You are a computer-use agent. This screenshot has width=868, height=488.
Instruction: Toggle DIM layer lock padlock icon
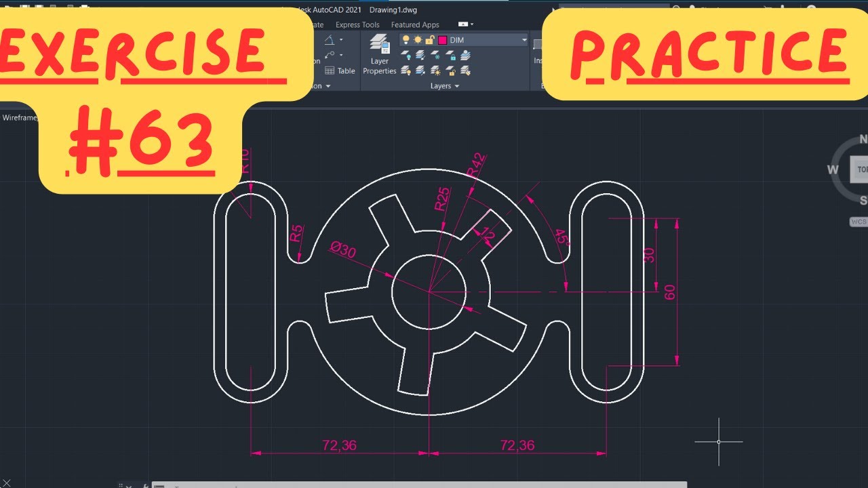coord(430,40)
